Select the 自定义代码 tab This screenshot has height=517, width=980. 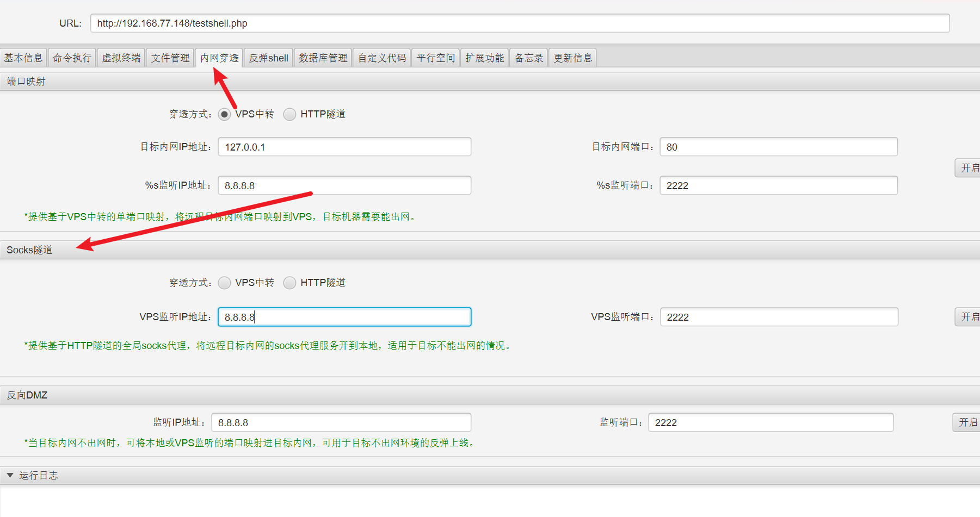[382, 58]
